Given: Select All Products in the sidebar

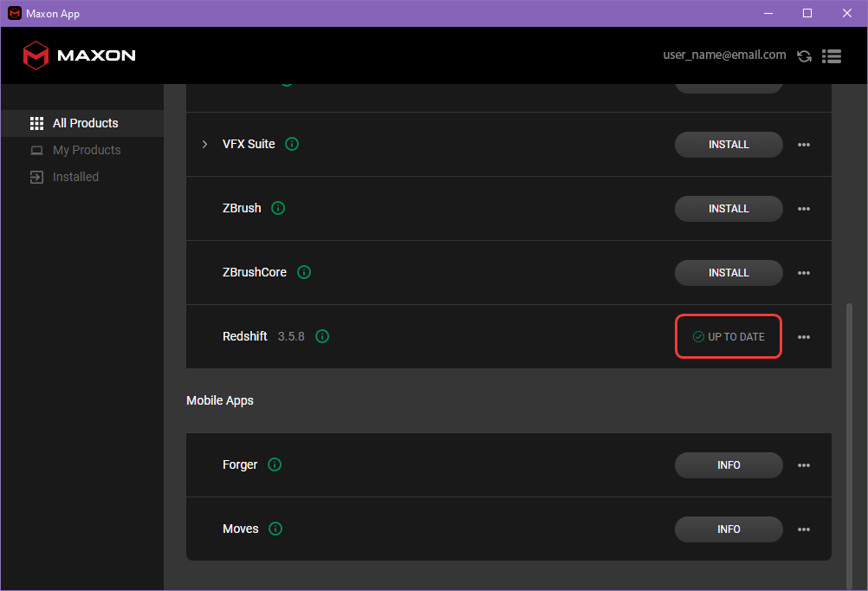Looking at the screenshot, I should coord(85,123).
